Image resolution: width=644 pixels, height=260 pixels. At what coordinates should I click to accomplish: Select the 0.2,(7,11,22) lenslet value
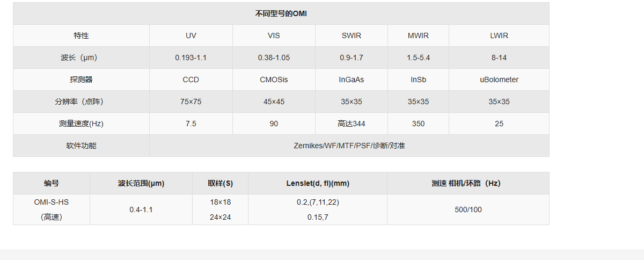318,203
